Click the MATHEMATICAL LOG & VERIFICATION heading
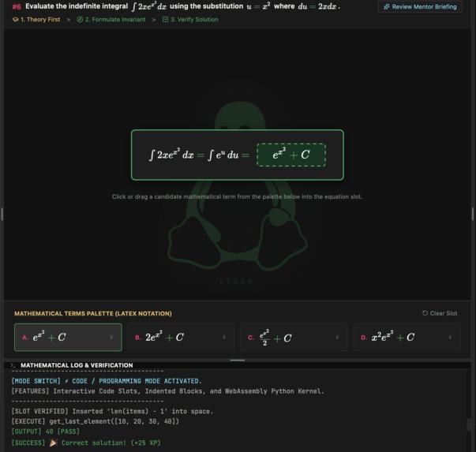 [77, 365]
